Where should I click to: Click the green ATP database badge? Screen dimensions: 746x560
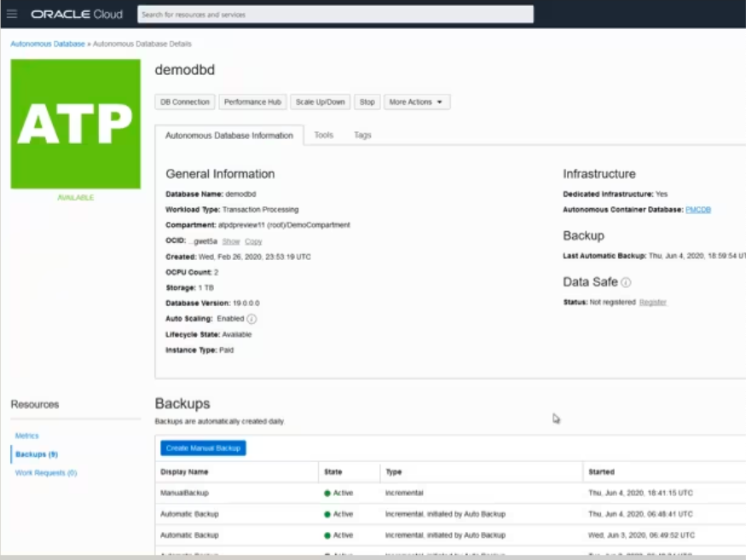click(x=75, y=124)
